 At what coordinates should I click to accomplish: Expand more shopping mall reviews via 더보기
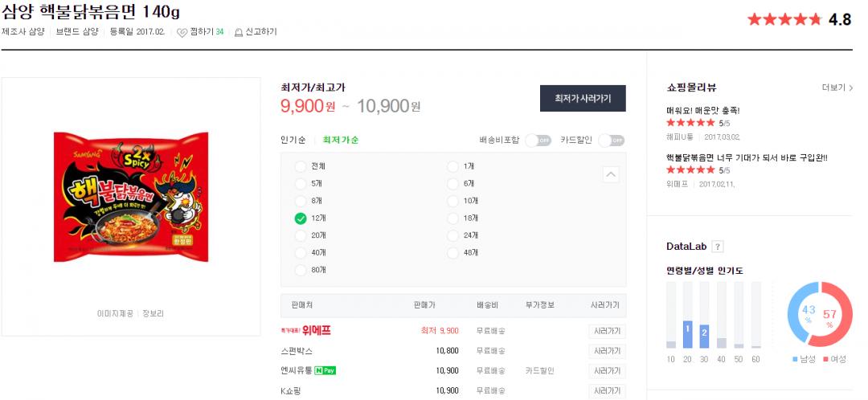837,88
